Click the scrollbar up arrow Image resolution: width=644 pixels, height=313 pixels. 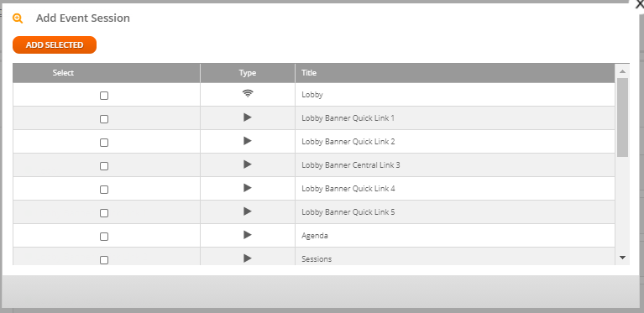pyautogui.click(x=622, y=71)
